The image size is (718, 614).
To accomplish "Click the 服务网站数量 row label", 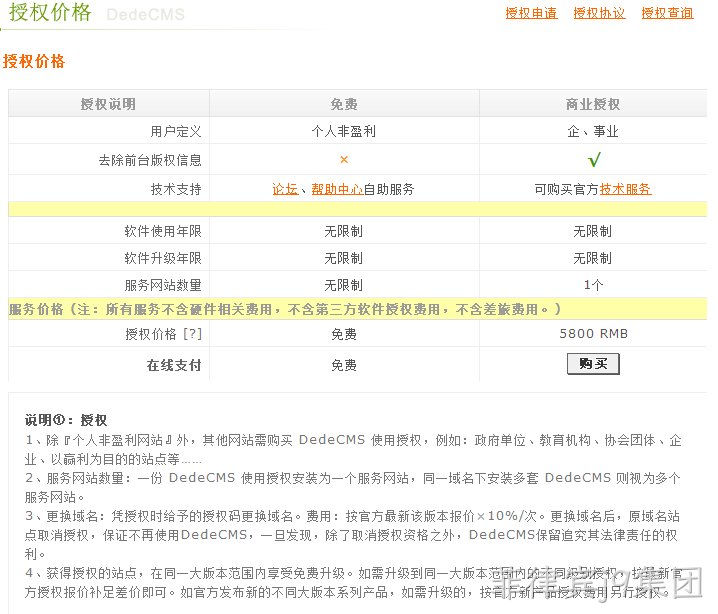I will (163, 285).
